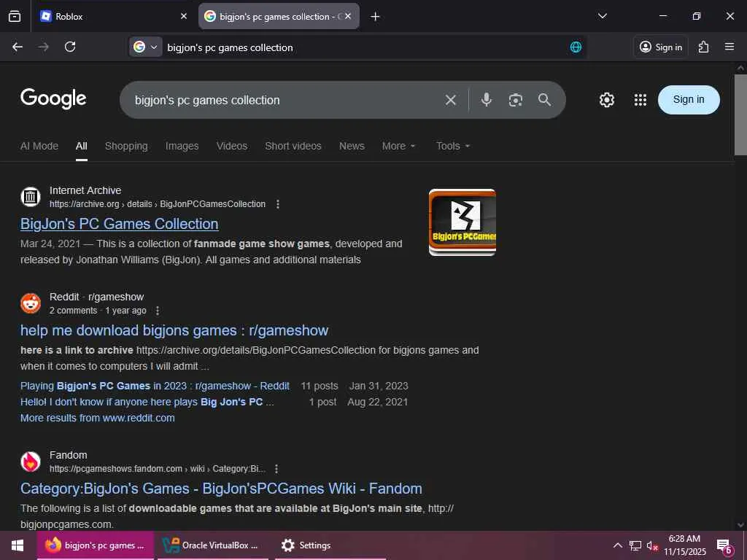747x560 pixels.
Task: Expand the list all tabs chevron
Action: coord(603,16)
